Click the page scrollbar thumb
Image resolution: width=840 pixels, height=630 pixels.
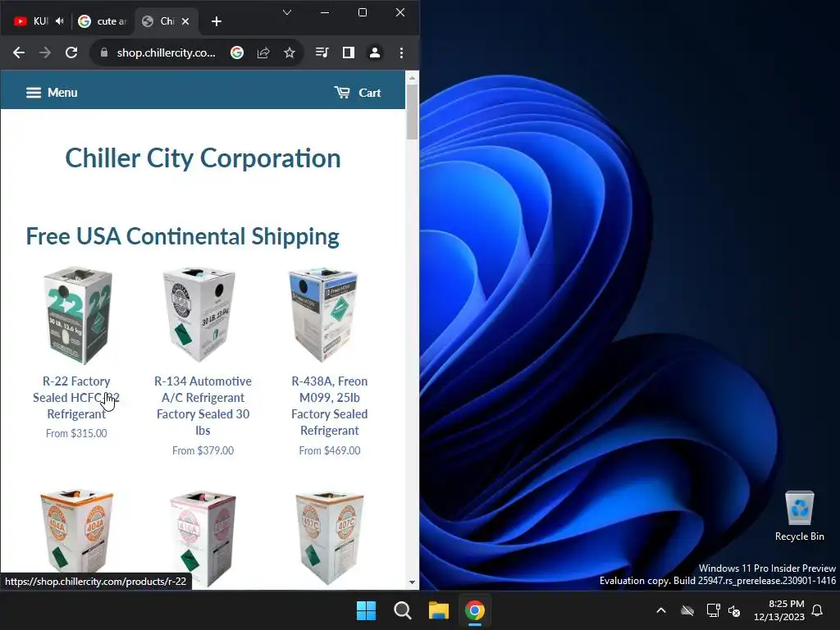[x=412, y=112]
